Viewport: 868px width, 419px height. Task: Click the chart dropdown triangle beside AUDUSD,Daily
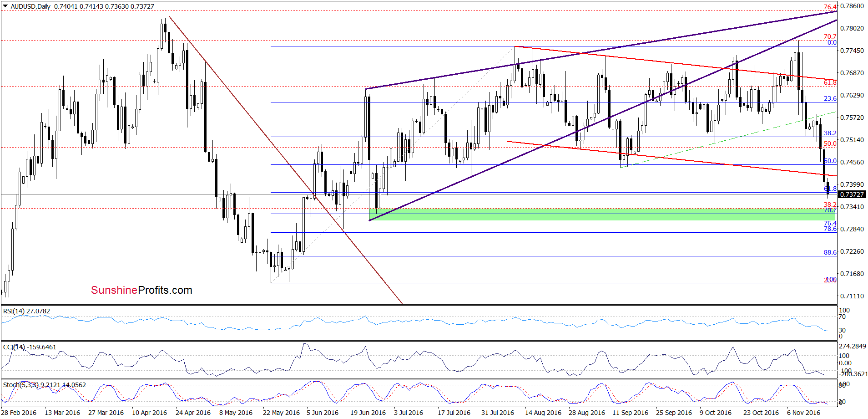pos(5,6)
